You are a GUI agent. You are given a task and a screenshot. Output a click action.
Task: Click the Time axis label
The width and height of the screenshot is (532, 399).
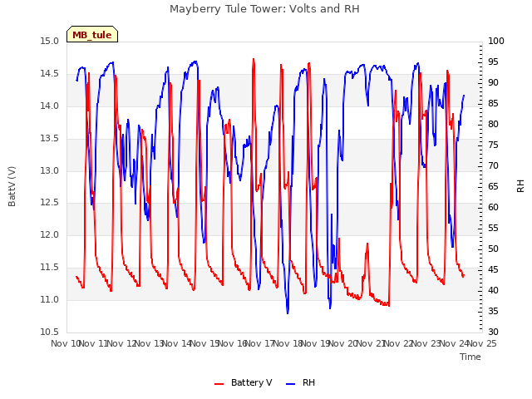(x=470, y=357)
